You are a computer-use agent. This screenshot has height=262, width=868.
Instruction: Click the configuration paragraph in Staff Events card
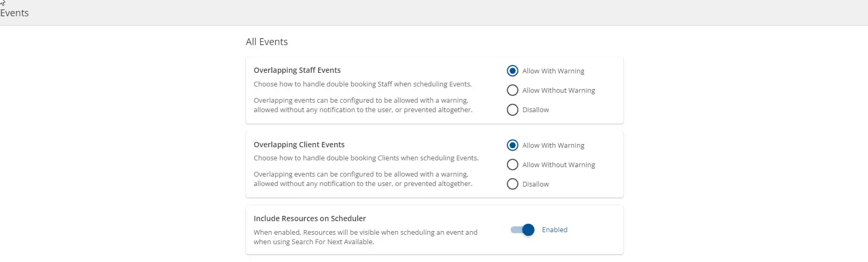363,105
